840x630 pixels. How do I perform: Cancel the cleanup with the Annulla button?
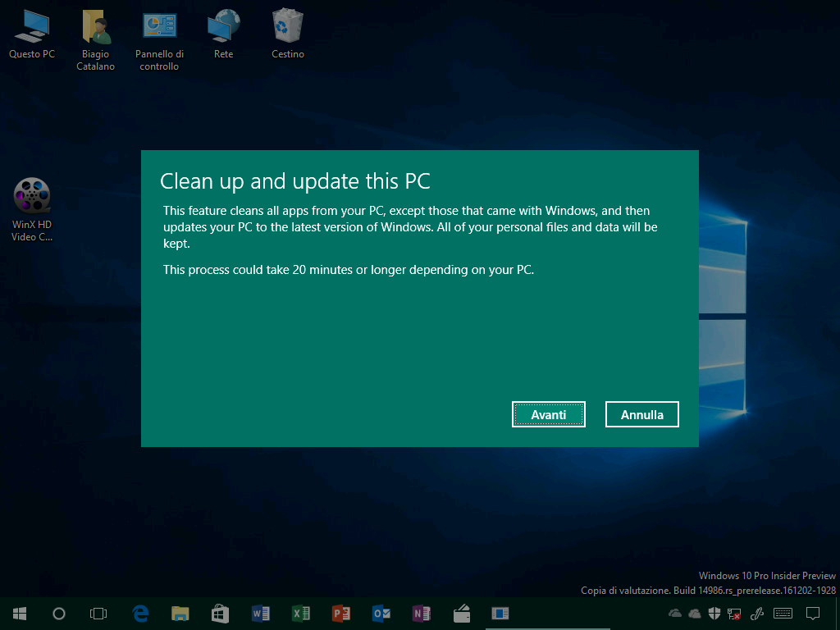coord(641,414)
